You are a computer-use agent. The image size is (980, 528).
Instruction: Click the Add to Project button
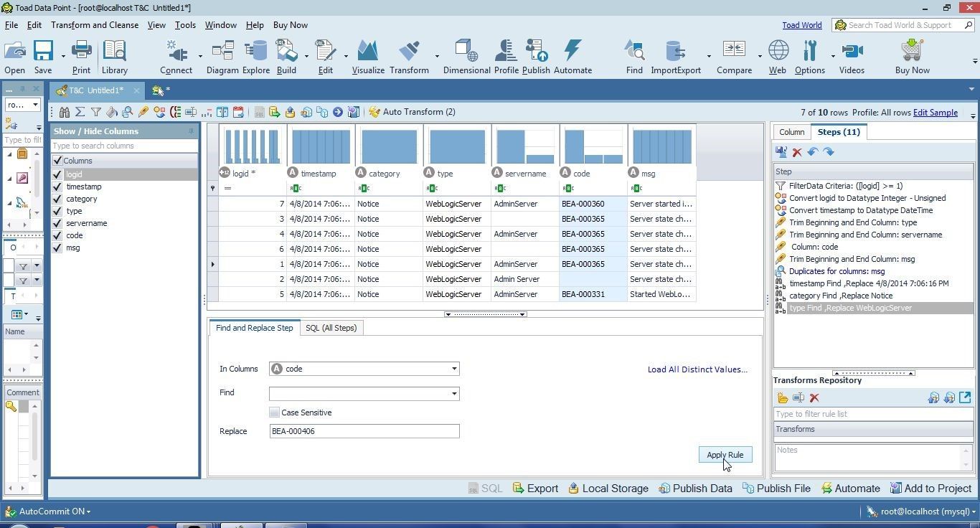pos(930,489)
